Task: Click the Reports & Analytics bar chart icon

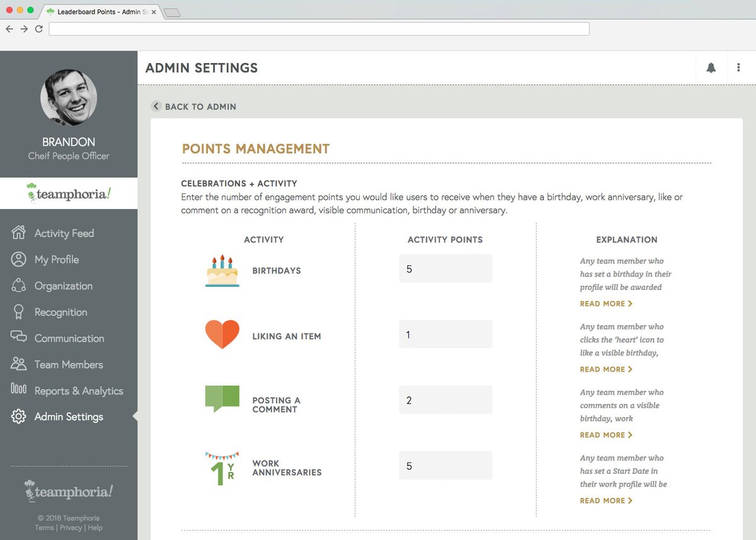Action: point(18,389)
